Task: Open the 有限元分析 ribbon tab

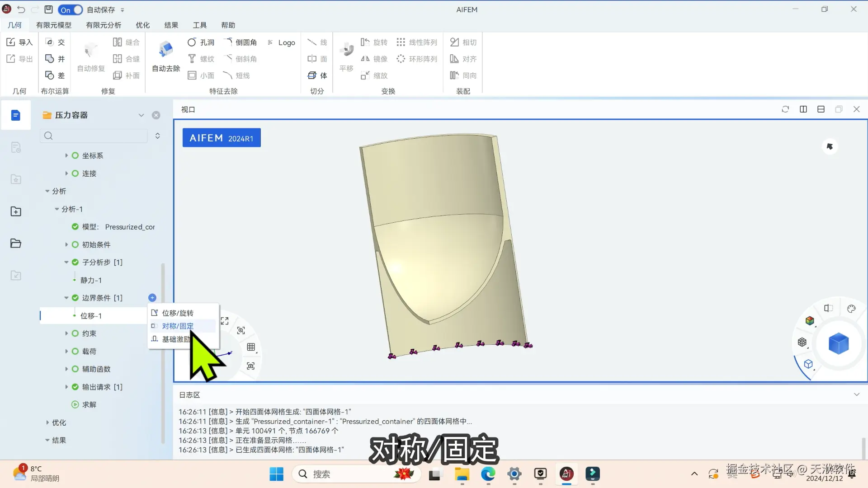Action: click(104, 25)
